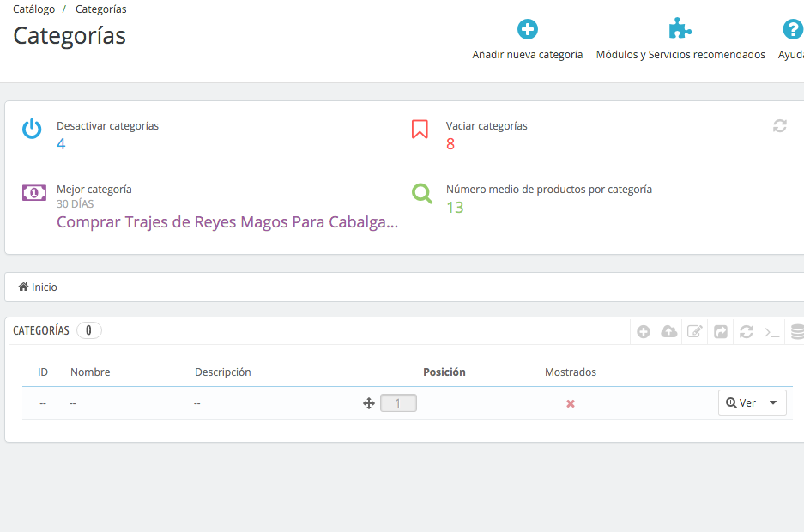Expand the dropdown arrow next to Ver
This screenshot has width=804, height=532.
point(773,402)
